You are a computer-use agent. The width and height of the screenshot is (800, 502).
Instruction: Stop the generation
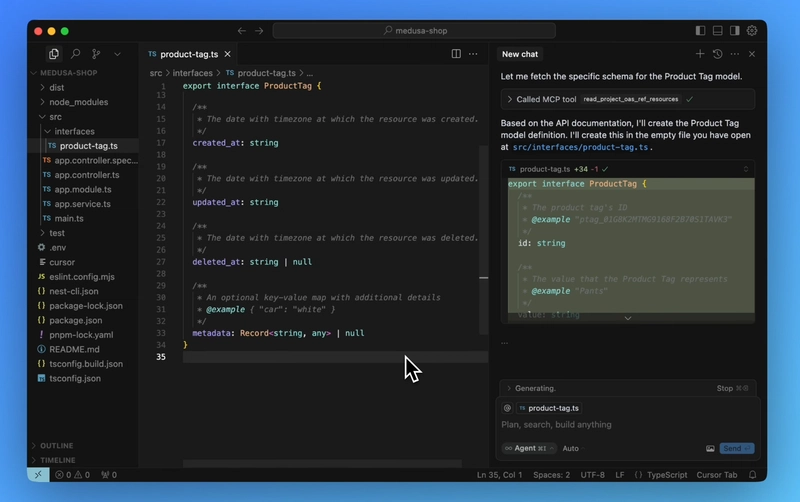click(x=732, y=388)
